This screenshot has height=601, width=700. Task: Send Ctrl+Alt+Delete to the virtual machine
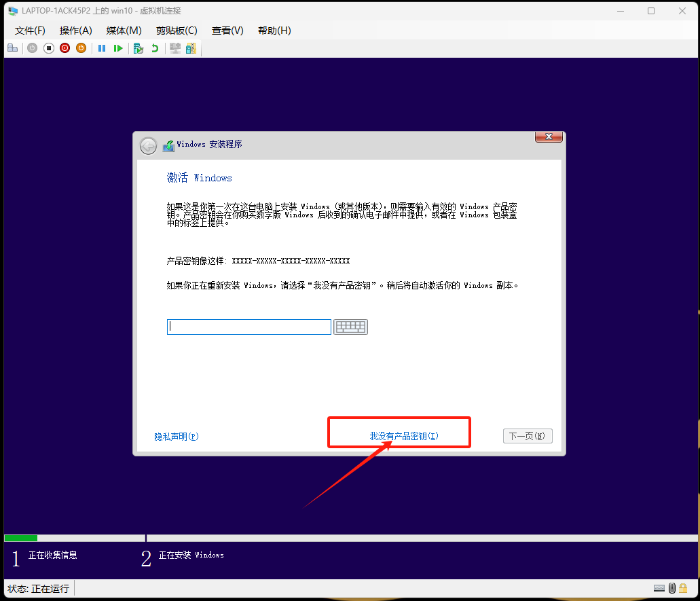12,48
